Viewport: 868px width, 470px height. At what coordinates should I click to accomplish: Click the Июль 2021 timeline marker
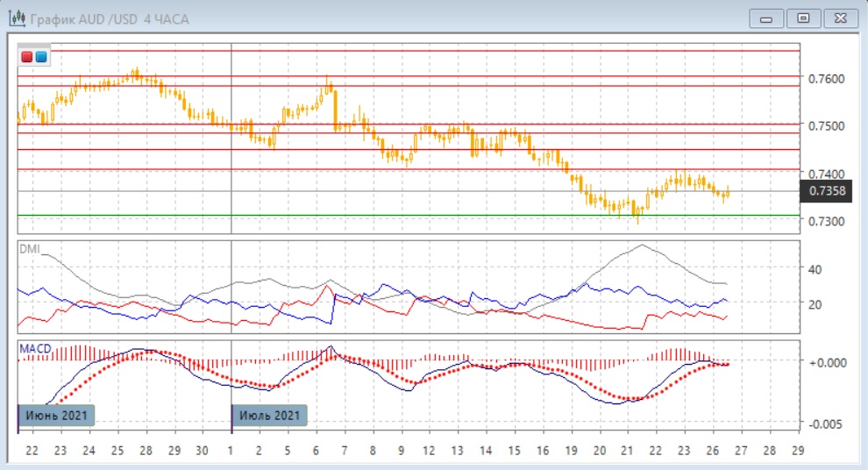pyautogui.click(x=270, y=415)
